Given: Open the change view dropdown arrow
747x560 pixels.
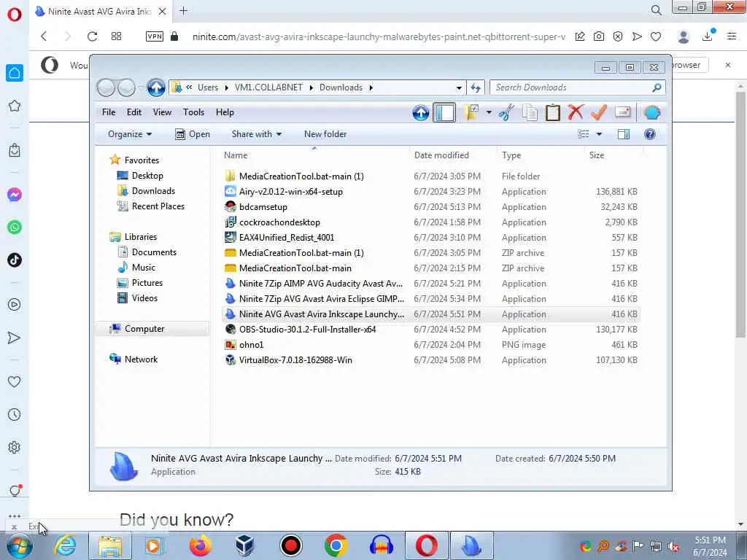Looking at the screenshot, I should (600, 134).
